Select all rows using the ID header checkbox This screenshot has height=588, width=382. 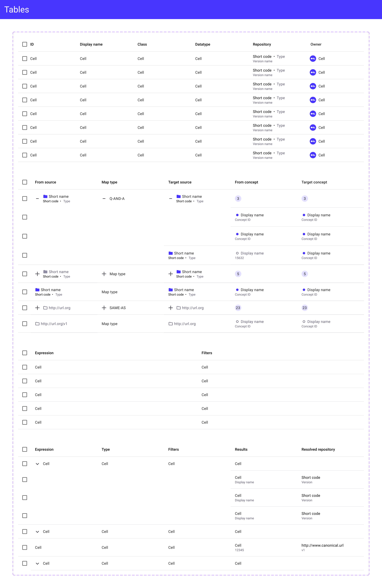click(x=25, y=44)
